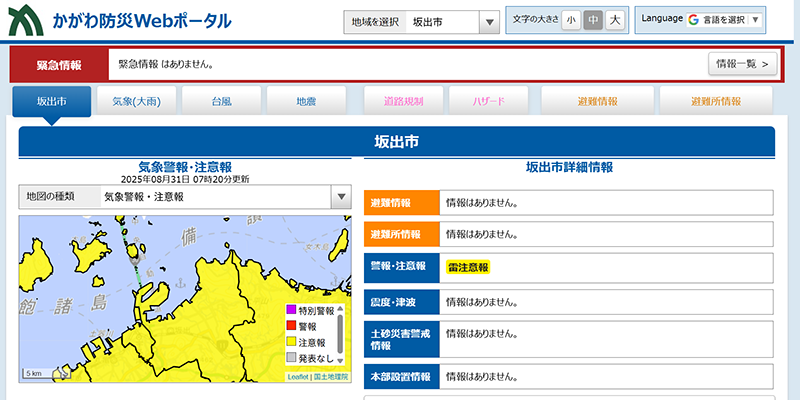Open the 地域を選択 dropdown showing 坂出市

[x=421, y=22]
